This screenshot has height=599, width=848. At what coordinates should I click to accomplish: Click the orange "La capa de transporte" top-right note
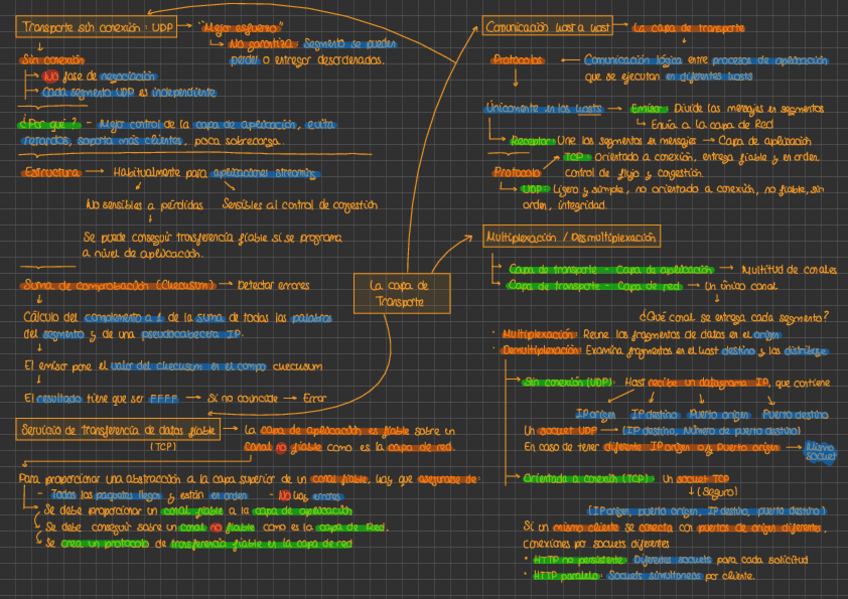coord(688,28)
